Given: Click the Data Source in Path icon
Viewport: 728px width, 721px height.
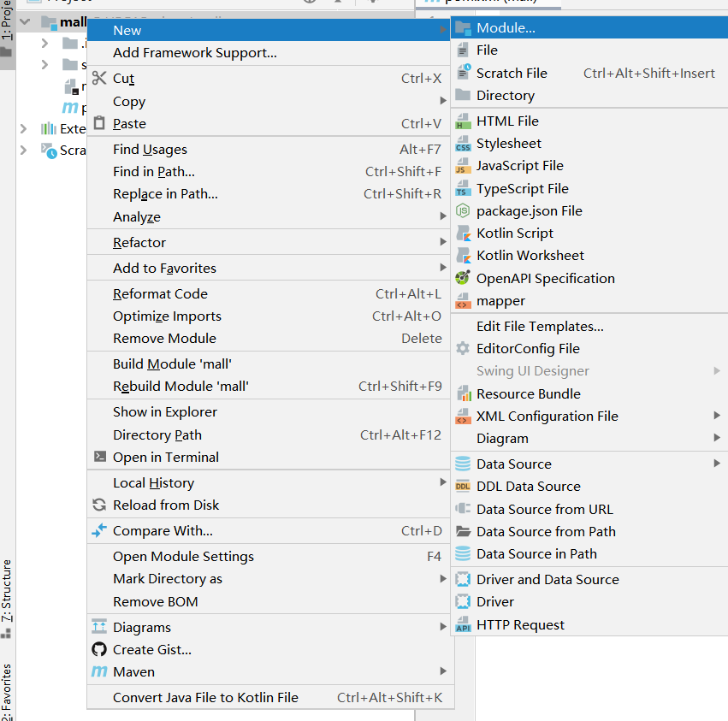Looking at the screenshot, I should click(x=463, y=553).
